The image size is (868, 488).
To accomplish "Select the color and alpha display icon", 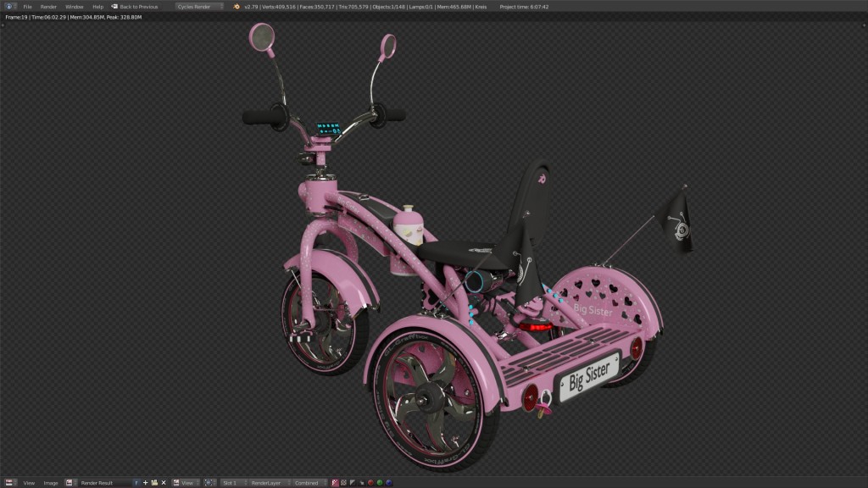I will [334, 482].
